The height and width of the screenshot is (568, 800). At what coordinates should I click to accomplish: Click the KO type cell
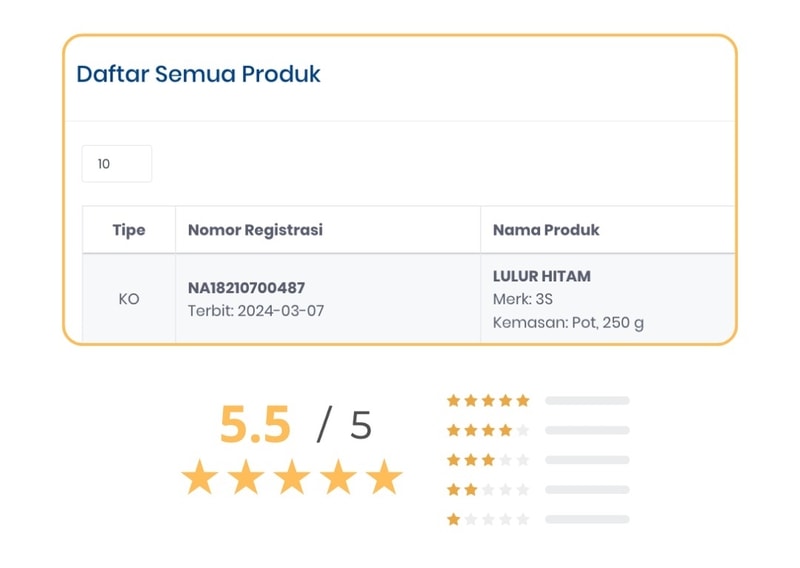pyautogui.click(x=129, y=299)
